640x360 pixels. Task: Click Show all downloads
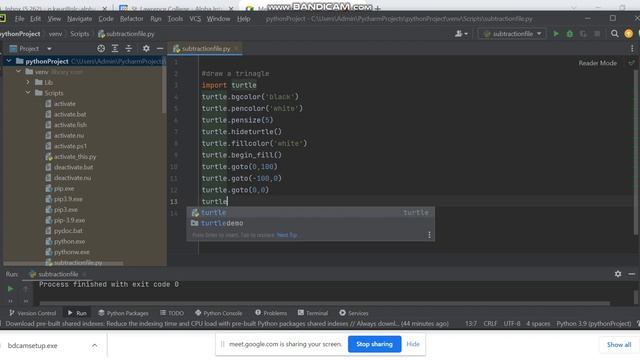click(619, 345)
